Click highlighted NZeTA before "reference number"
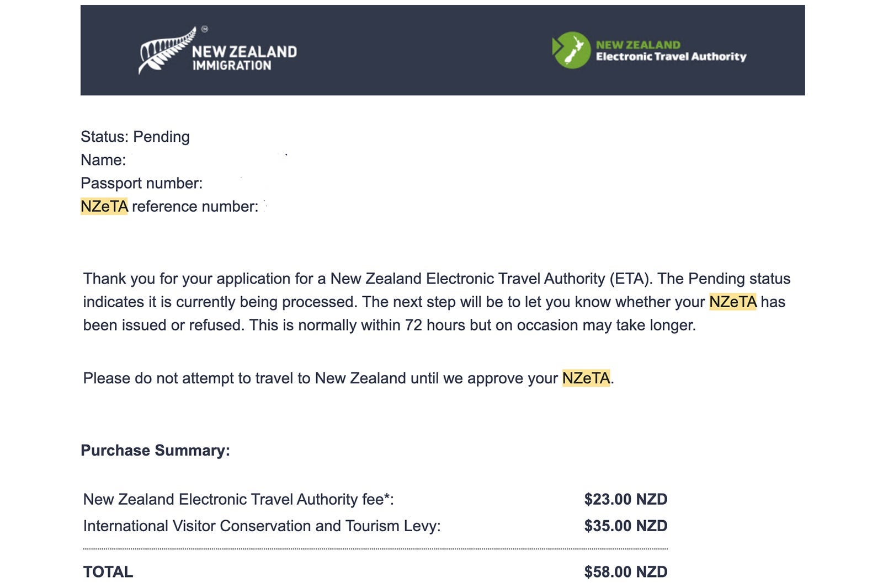The width and height of the screenshot is (883, 588). pyautogui.click(x=104, y=206)
